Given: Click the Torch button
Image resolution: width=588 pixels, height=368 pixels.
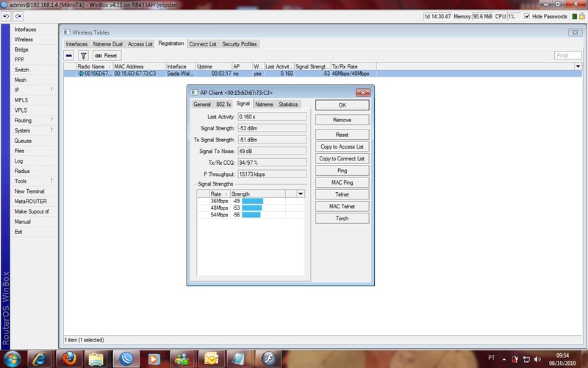Looking at the screenshot, I should (x=342, y=219).
